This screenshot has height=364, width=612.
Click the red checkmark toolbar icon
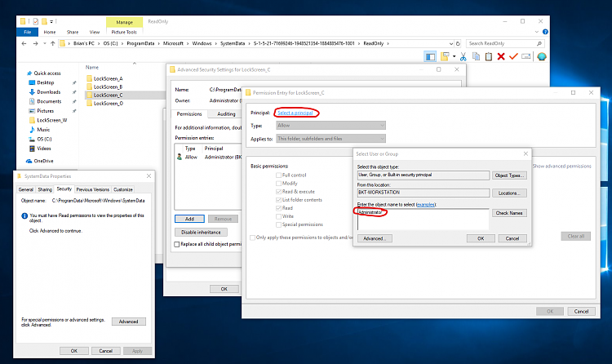[x=513, y=56]
